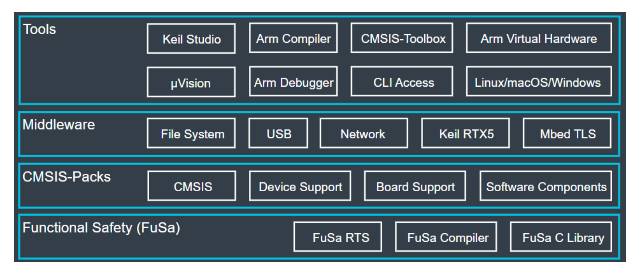Click the USB middleware box
Screen dimensions: 644x277
278,133
